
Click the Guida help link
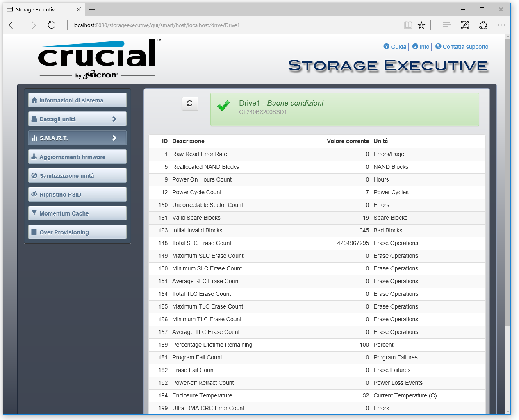[x=395, y=47]
